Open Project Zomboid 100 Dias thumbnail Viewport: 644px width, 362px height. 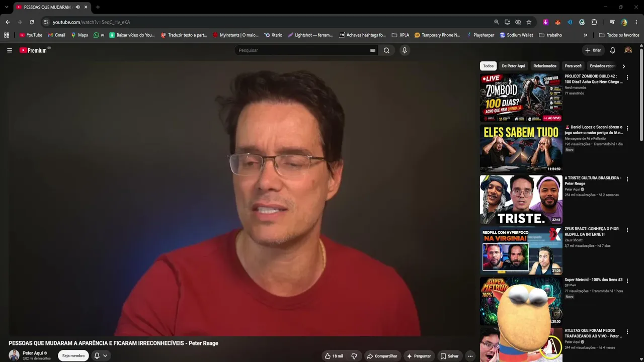tap(521, 98)
